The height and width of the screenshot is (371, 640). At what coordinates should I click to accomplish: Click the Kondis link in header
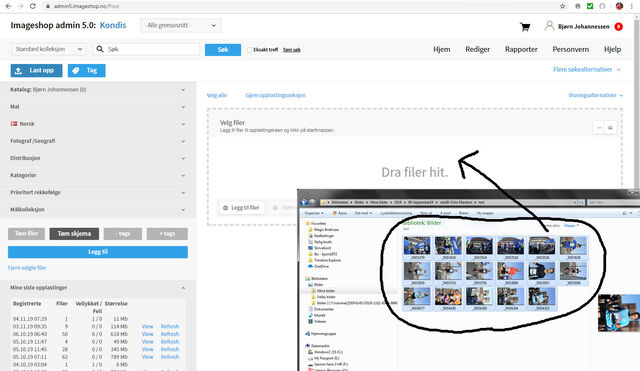113,25
